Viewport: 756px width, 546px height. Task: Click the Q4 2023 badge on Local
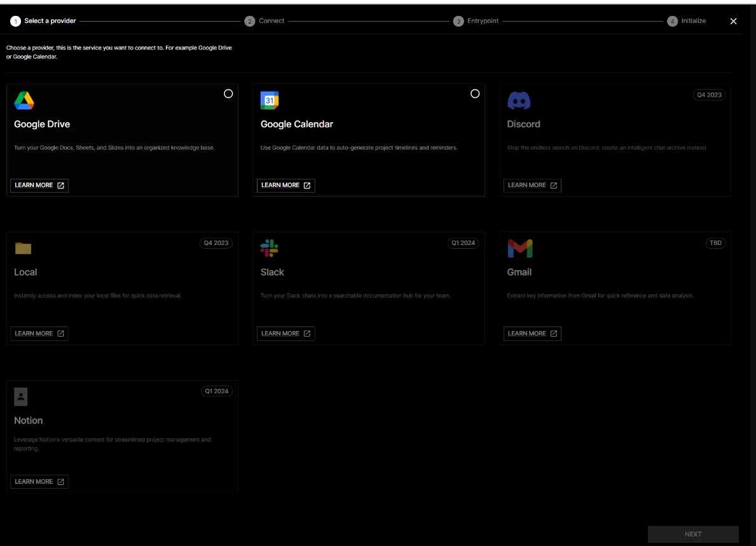[216, 243]
